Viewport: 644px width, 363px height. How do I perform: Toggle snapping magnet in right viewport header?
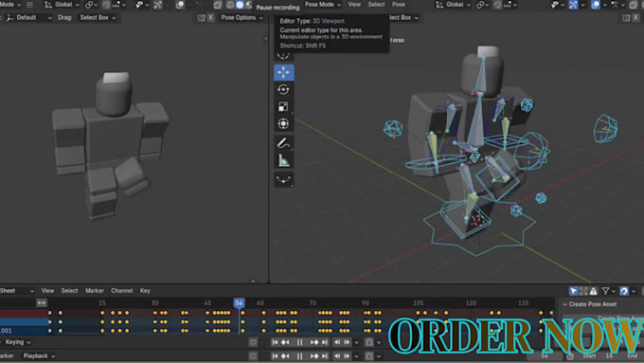pos(497,5)
